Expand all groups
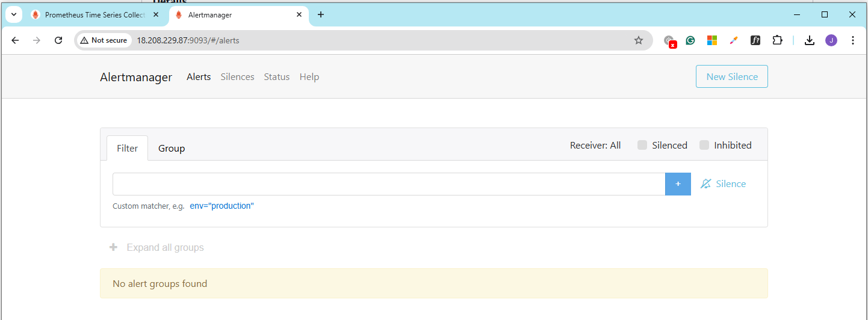Image resolution: width=868 pixels, height=320 pixels. click(165, 247)
